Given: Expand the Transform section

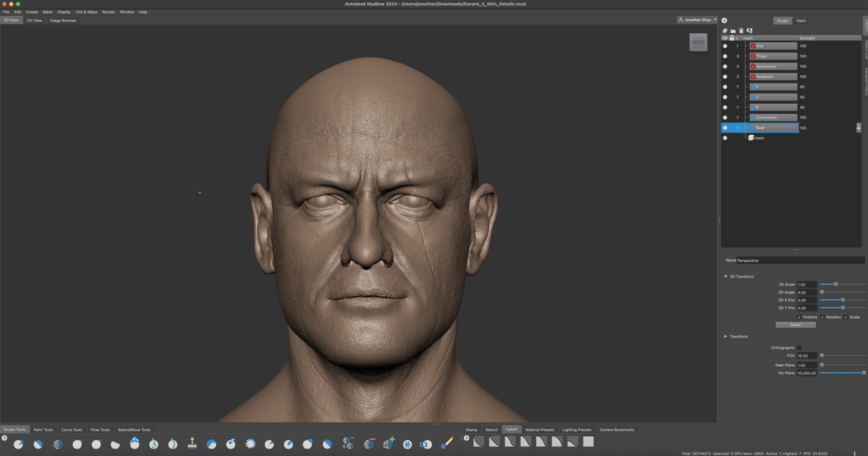Looking at the screenshot, I should [x=725, y=336].
